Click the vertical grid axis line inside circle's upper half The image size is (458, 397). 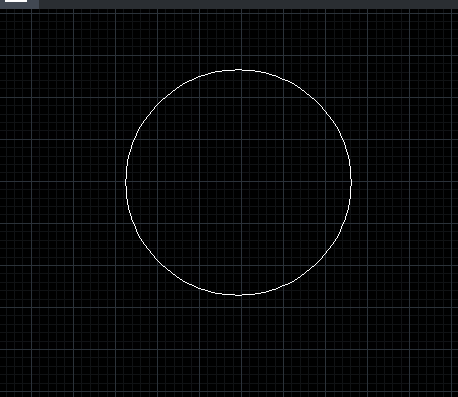coord(241,127)
